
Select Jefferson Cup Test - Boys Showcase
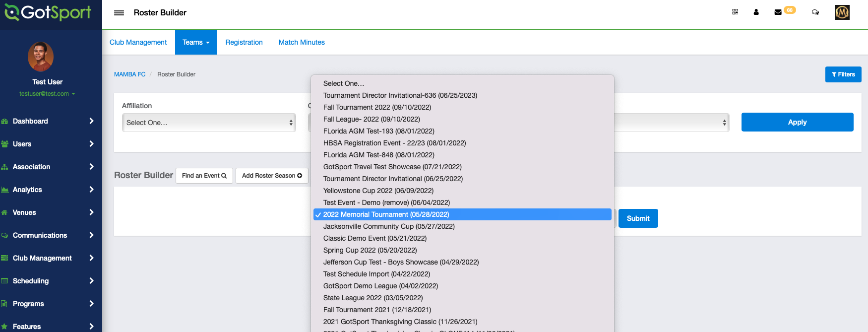coord(462,262)
